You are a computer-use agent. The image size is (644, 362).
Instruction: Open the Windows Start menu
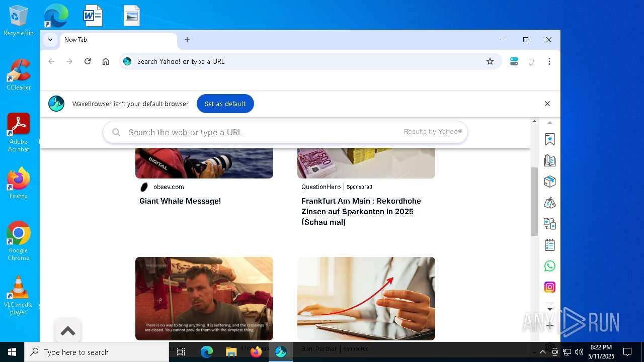pos(12,352)
